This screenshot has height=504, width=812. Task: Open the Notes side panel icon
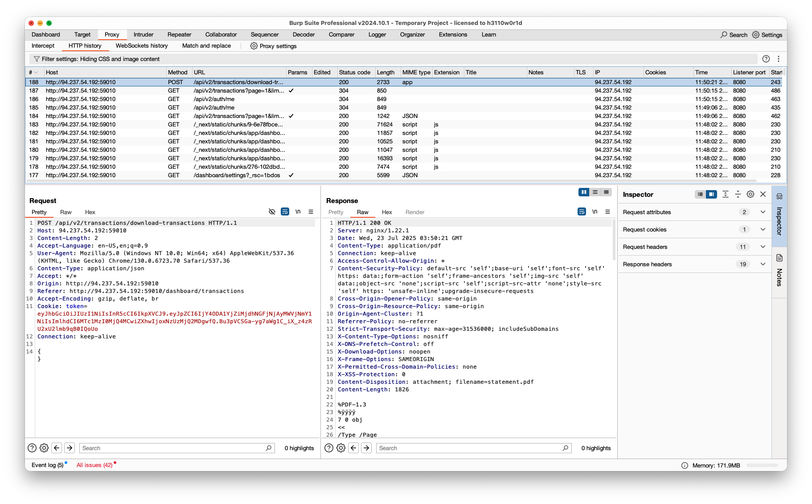pyautogui.click(x=779, y=258)
